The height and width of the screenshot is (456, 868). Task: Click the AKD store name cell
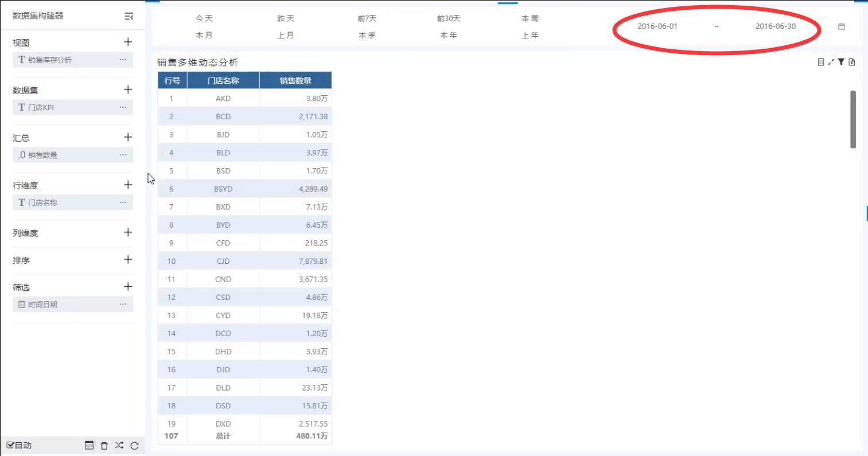click(223, 99)
